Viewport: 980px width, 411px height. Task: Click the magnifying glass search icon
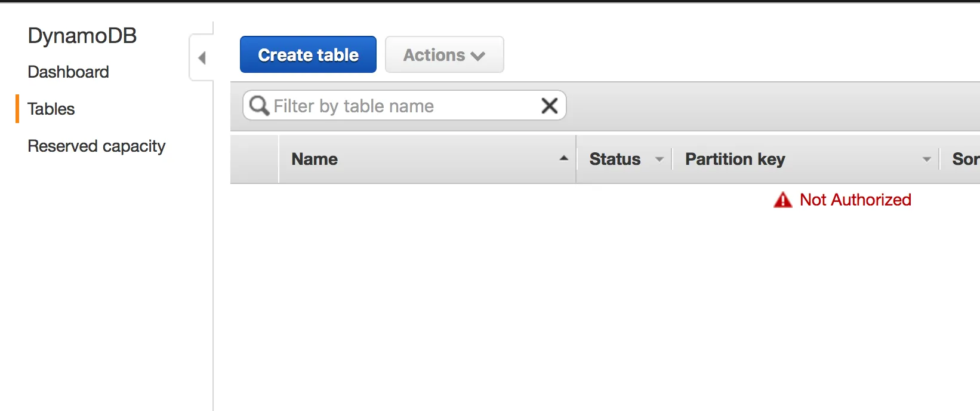[x=259, y=106]
